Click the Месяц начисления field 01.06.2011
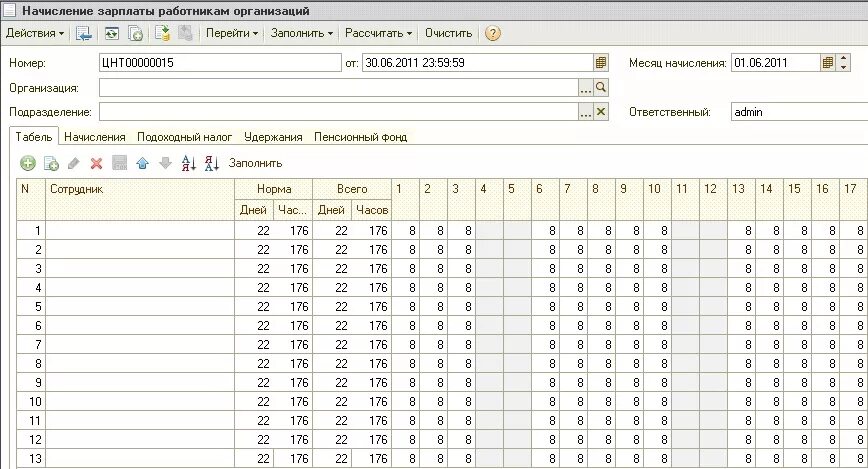This screenshot has height=469, width=868. click(x=776, y=63)
